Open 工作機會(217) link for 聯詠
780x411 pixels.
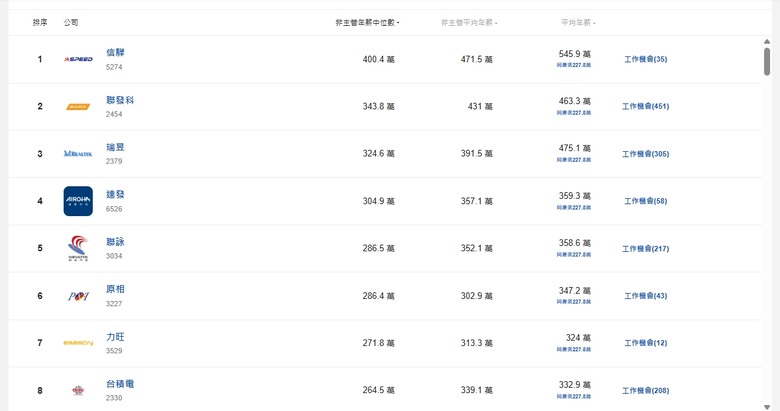646,248
